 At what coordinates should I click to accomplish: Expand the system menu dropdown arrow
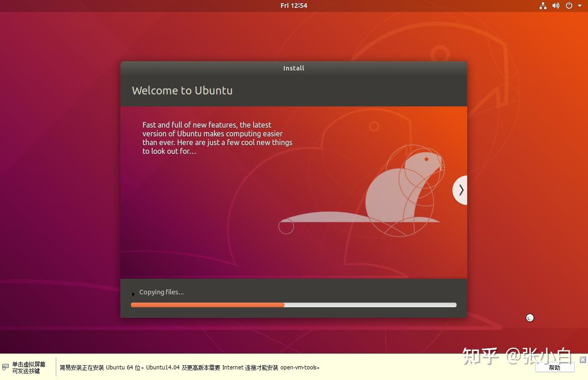tap(580, 6)
